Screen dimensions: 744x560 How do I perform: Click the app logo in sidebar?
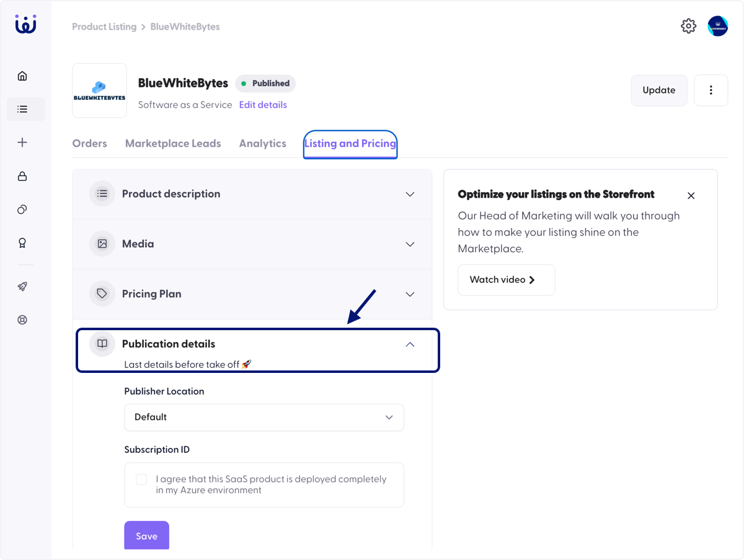(x=25, y=24)
